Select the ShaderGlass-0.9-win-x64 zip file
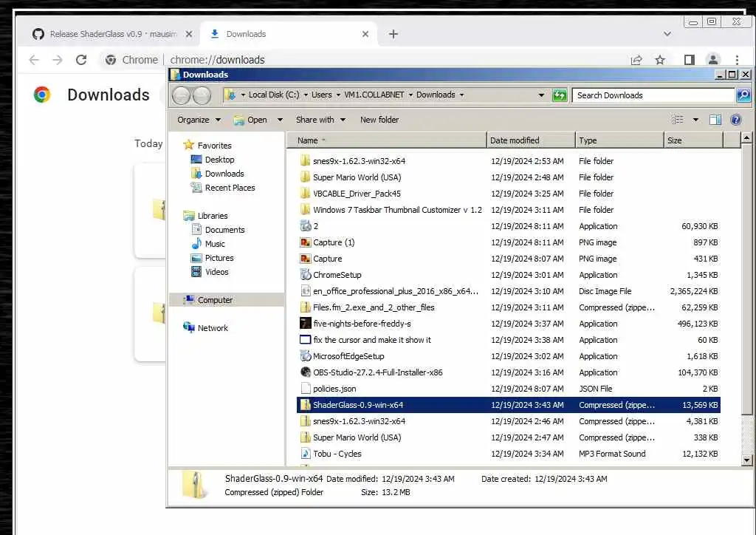This screenshot has width=756, height=535. point(509,405)
